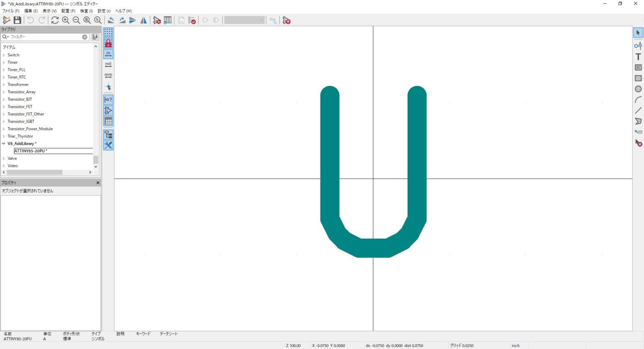Image resolution: width=644 pixels, height=349 pixels.
Task: Expand the Transistor_FET library entry
Action: click(4, 107)
